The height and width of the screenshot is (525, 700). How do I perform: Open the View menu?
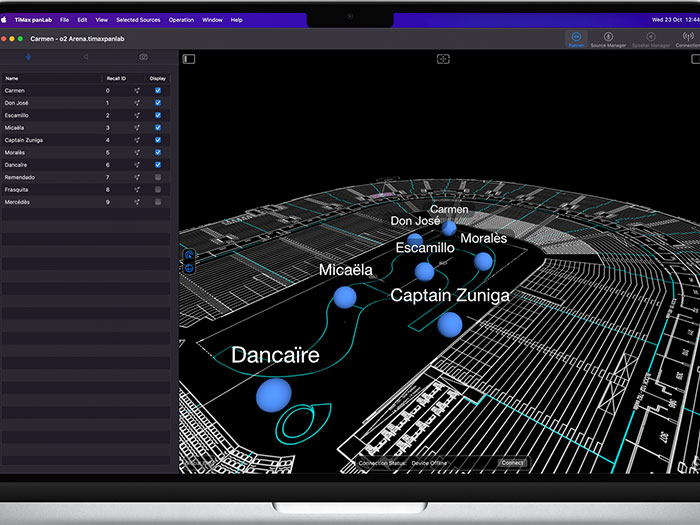pyautogui.click(x=102, y=20)
